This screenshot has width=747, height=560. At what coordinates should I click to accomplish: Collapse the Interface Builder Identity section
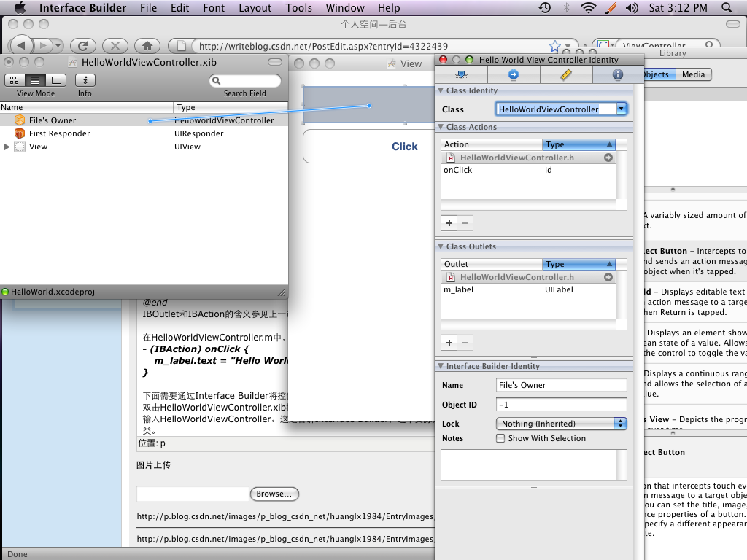pos(441,366)
